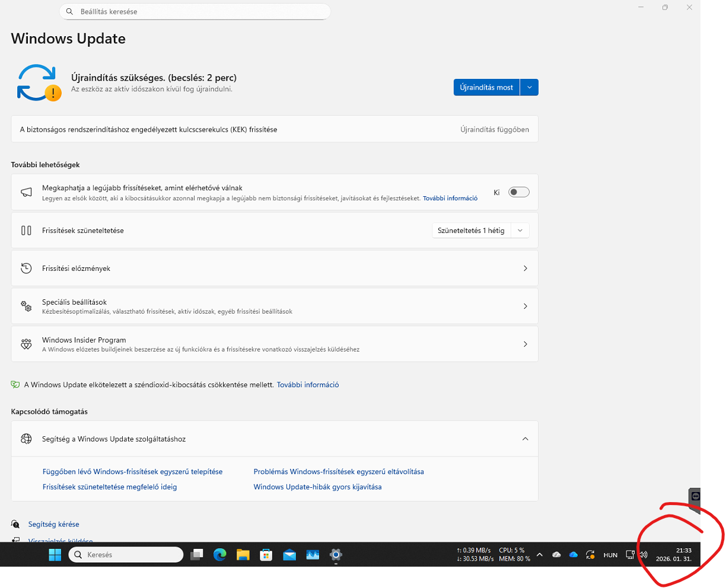Open További információ link about széndioxid-kibocsátás
Viewport: 726px width, 588px height.
[308, 385]
